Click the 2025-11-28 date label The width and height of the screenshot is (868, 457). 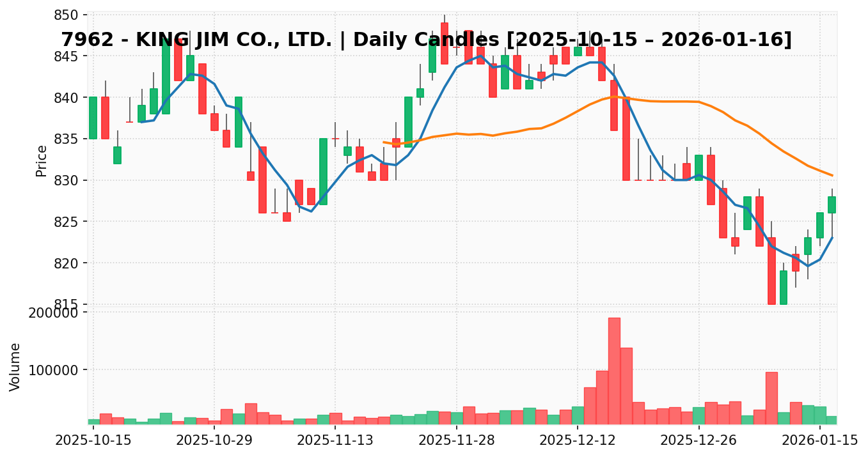pos(457,440)
